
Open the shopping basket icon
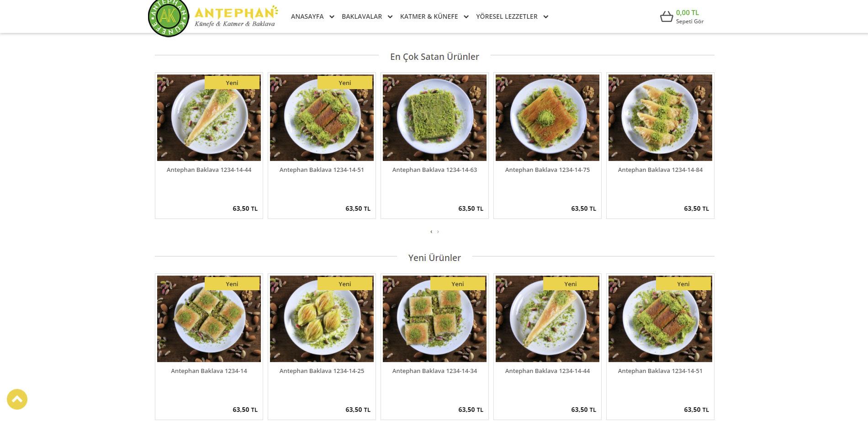[667, 17]
